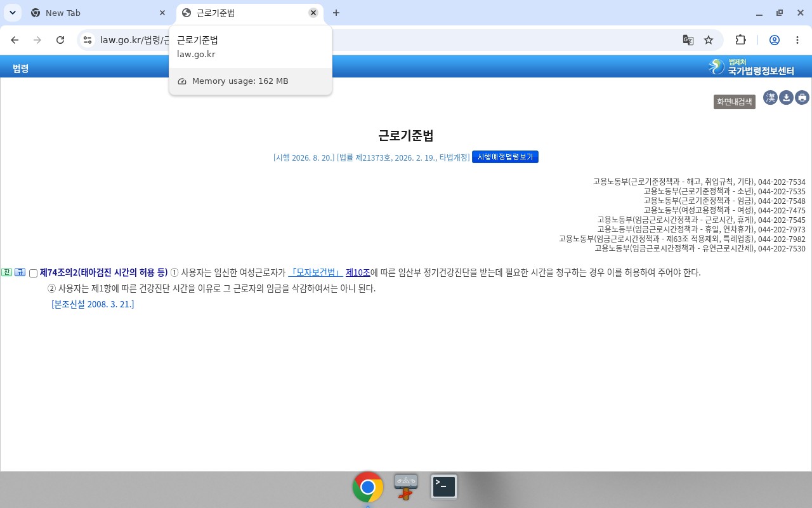This screenshot has width=812, height=508.
Task: Click the download (save) round icon
Action: coord(786,97)
